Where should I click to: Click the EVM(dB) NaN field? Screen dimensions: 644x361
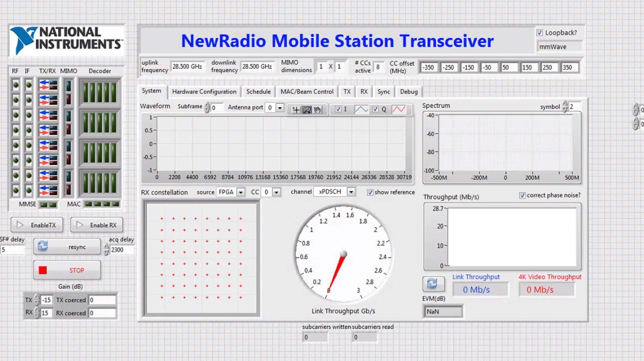pyautogui.click(x=443, y=311)
